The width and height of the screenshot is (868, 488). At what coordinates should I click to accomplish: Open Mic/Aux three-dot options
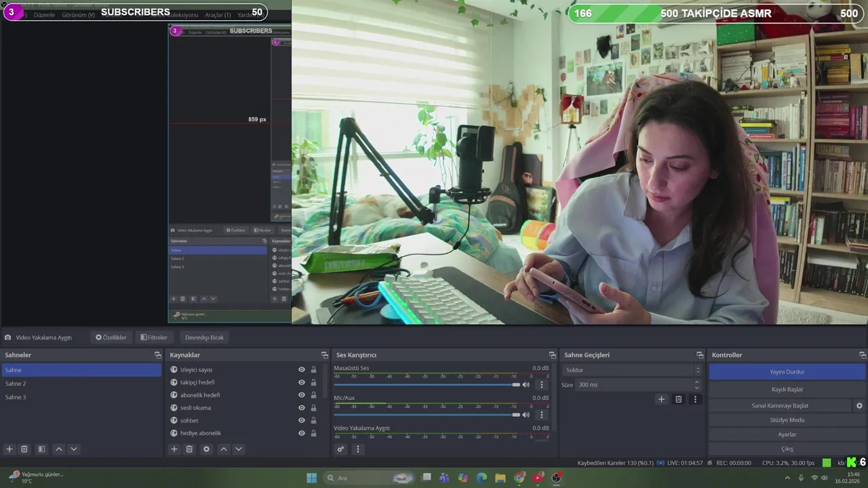(x=541, y=414)
